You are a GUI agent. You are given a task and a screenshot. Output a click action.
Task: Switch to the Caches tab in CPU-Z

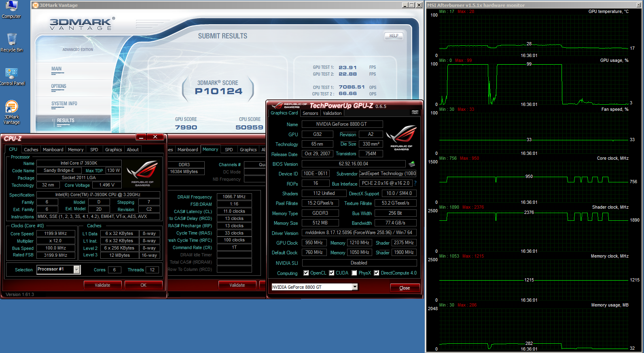pos(31,150)
